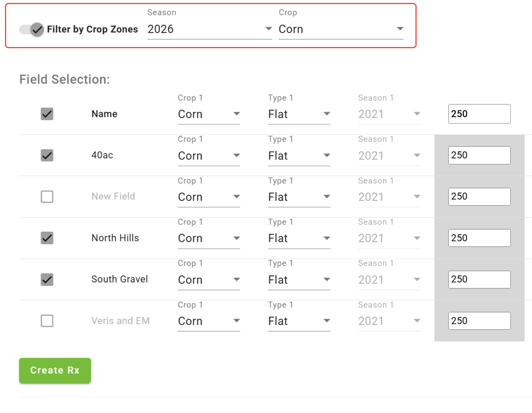
Task: Focus the header row 250 rate field
Action: [x=479, y=114]
